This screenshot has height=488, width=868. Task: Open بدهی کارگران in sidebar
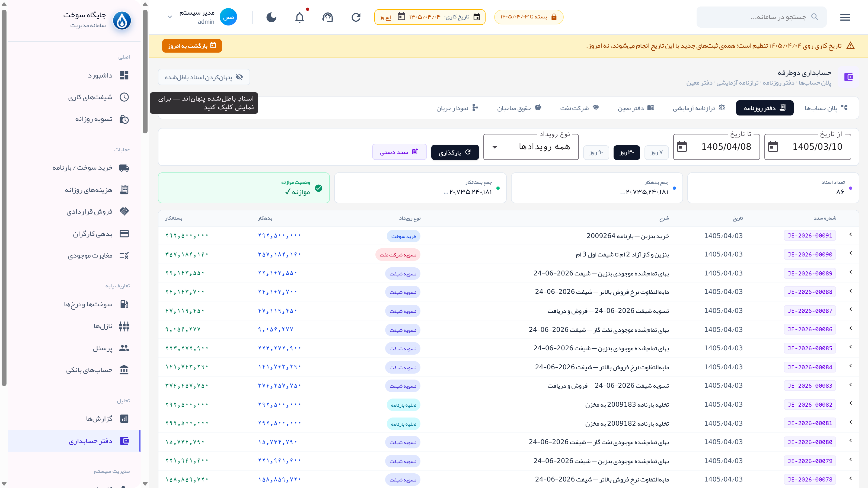74,234
